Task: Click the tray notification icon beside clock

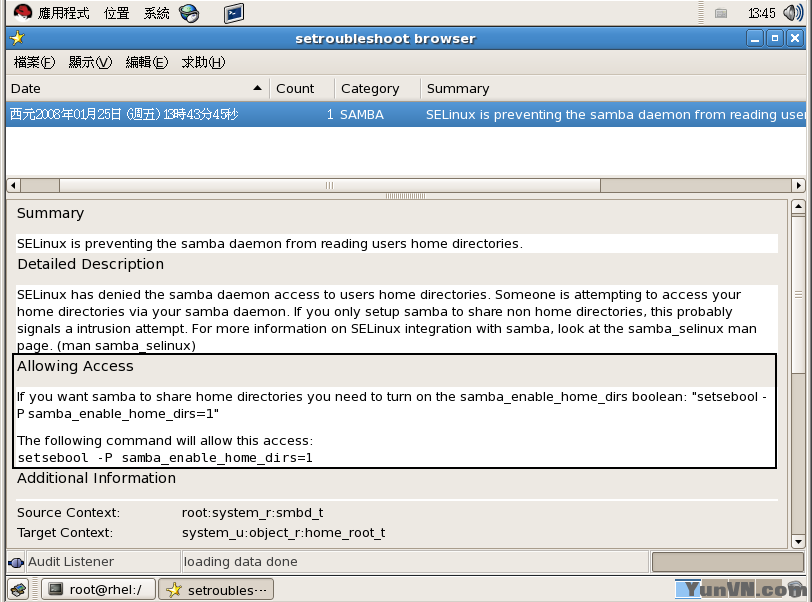Action: (721, 13)
